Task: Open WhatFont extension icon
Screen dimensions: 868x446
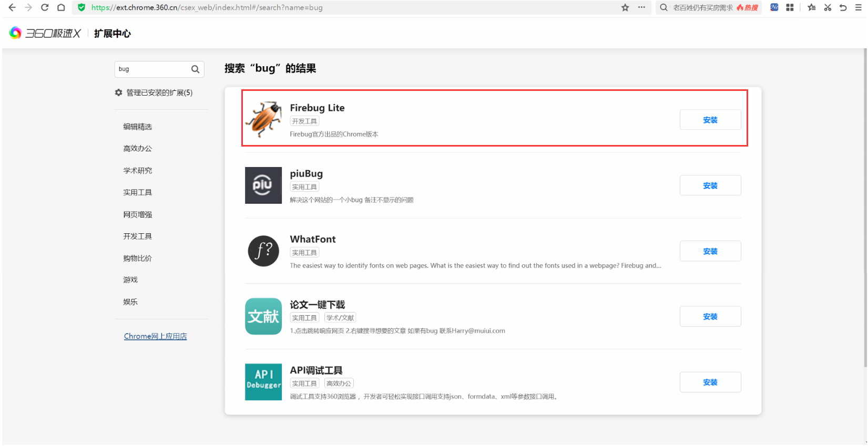Action: (x=263, y=251)
